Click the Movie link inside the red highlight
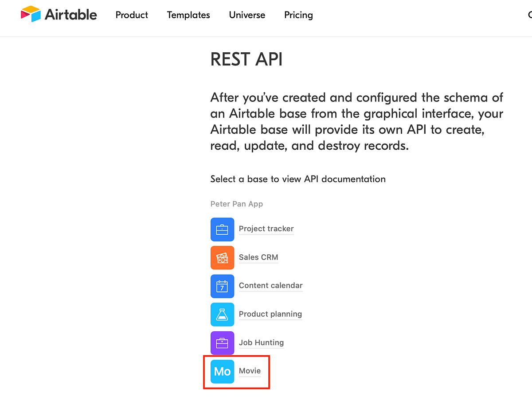This screenshot has height=404, width=532. 250,371
